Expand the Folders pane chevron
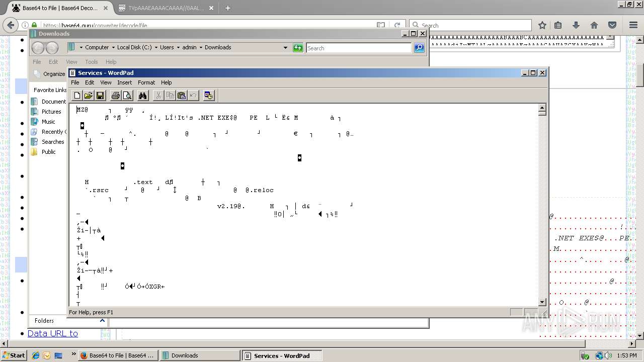The image size is (644, 362). pos(102,320)
